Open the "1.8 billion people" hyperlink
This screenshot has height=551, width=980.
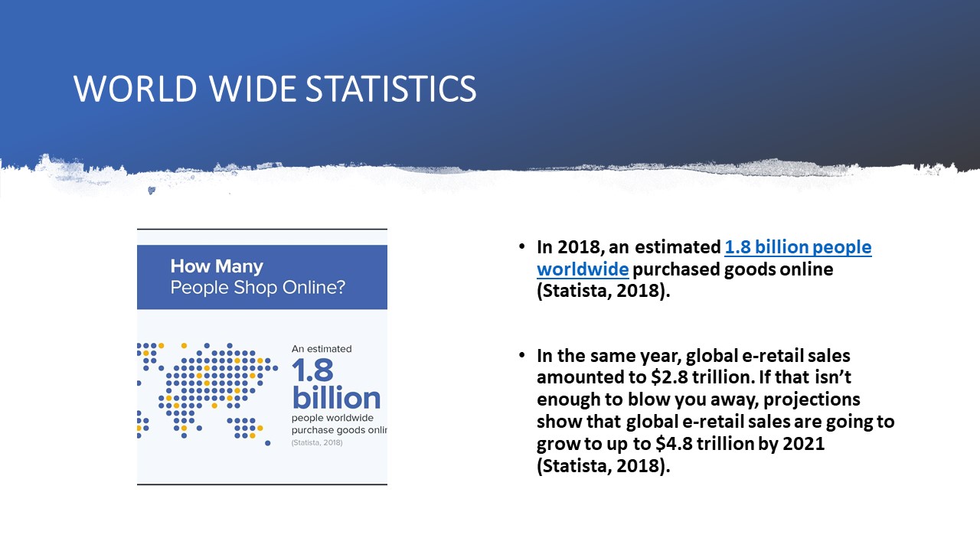pyautogui.click(x=798, y=247)
